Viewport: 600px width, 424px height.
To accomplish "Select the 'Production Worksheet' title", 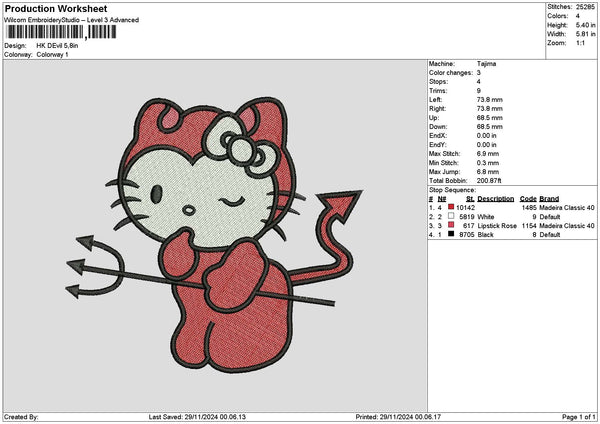I will pos(56,8).
